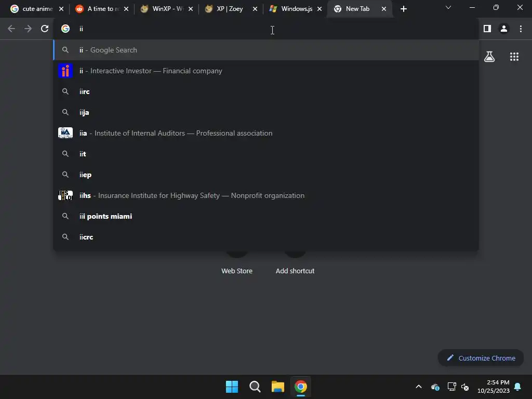Open the profile account icon
The height and width of the screenshot is (399, 532).
pyautogui.click(x=504, y=29)
